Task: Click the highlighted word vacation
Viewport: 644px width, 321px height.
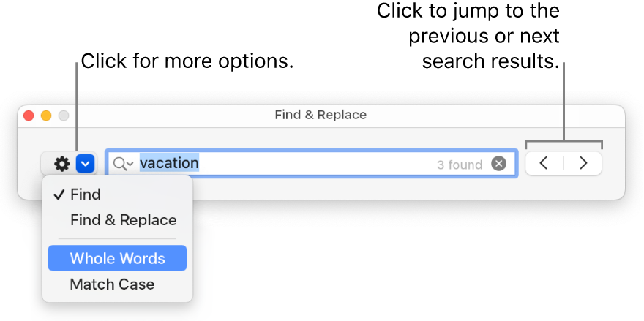Action: pos(169,163)
